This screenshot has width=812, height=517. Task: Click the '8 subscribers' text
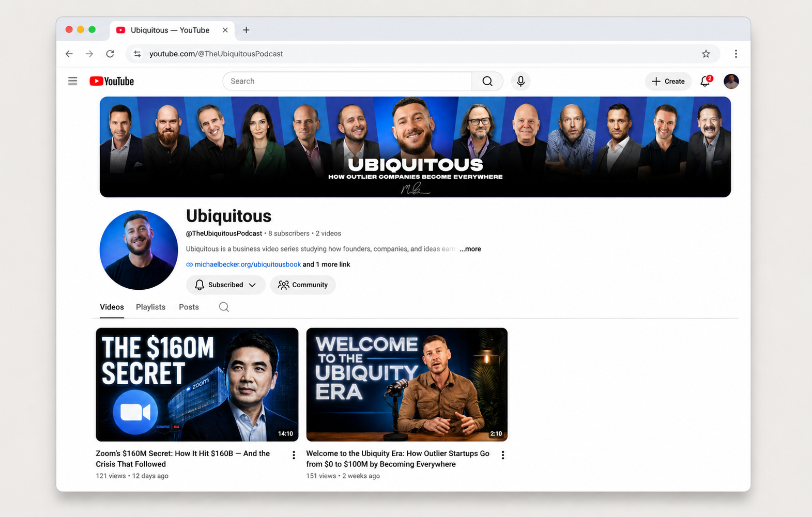288,233
